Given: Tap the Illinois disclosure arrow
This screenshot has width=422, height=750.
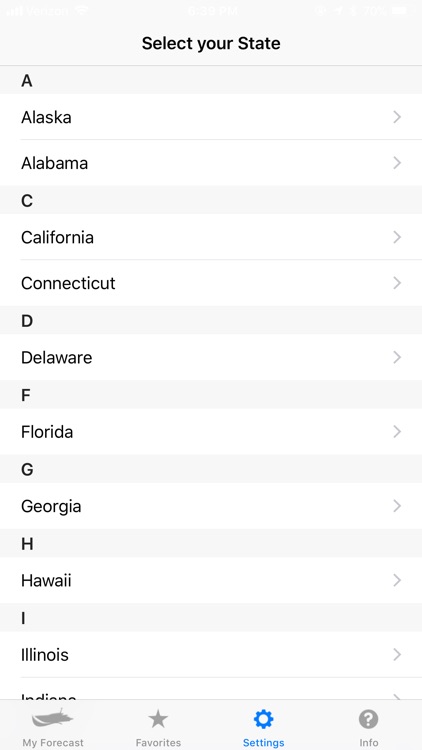Looking at the screenshot, I should tap(397, 655).
